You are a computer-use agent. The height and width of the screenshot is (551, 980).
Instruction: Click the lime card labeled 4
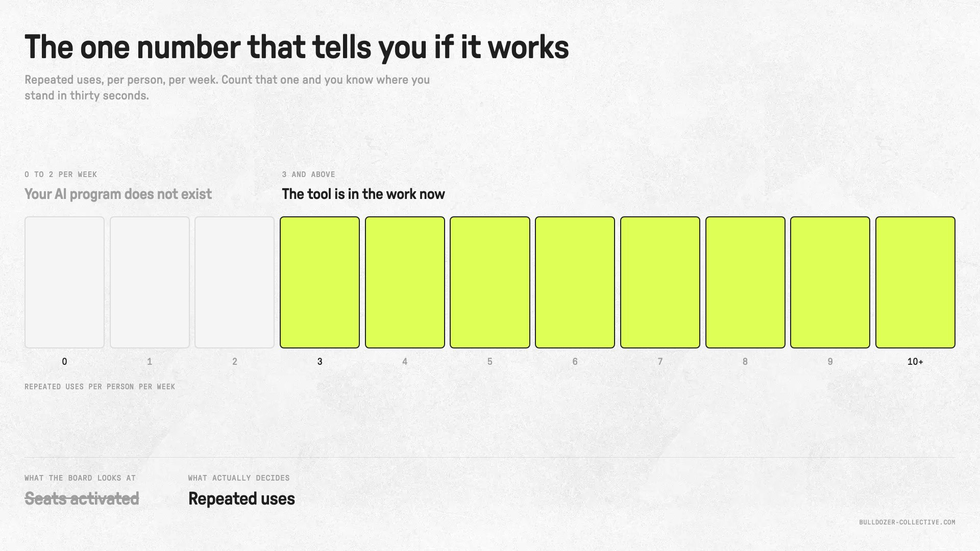(405, 282)
